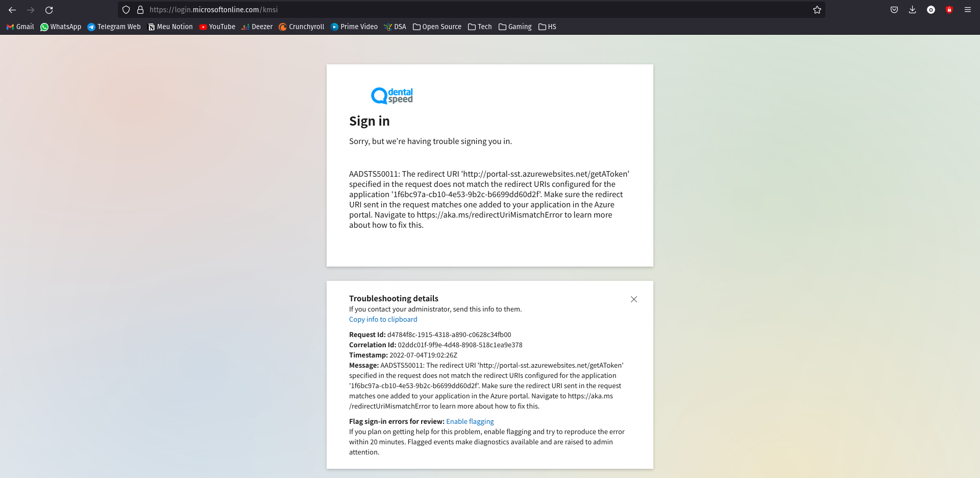Viewport: 980px width, 478px height.
Task: Open the Telegram Web bookmark
Action: (x=114, y=27)
